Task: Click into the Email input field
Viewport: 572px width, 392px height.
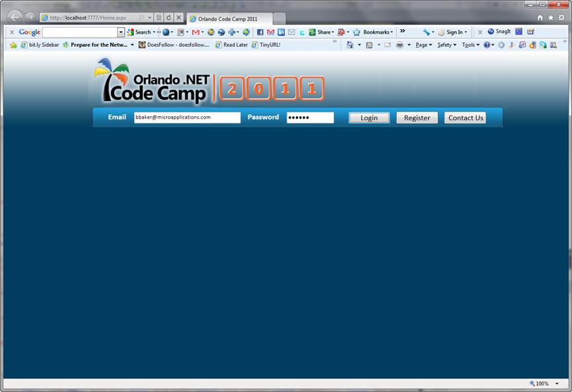Action: click(x=187, y=117)
